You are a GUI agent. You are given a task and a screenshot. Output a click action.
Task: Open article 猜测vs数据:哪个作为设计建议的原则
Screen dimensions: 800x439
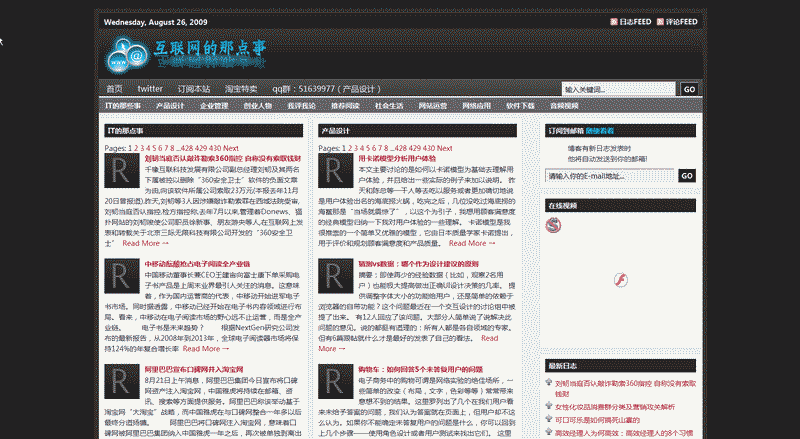(418, 264)
